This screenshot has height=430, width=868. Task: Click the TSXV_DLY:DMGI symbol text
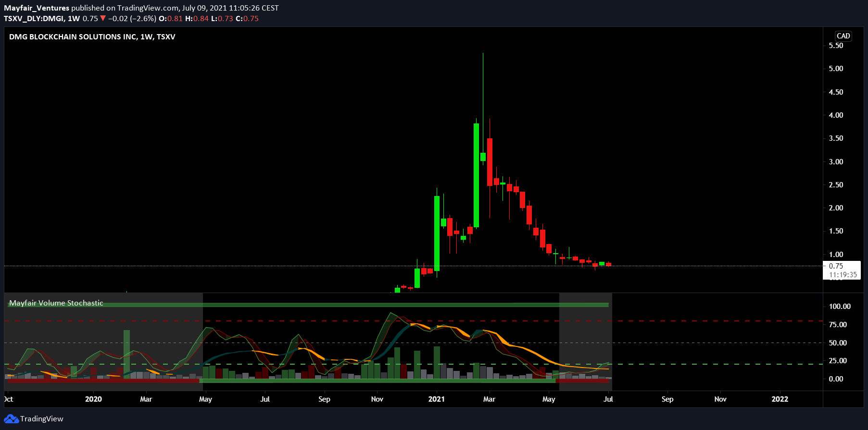34,19
